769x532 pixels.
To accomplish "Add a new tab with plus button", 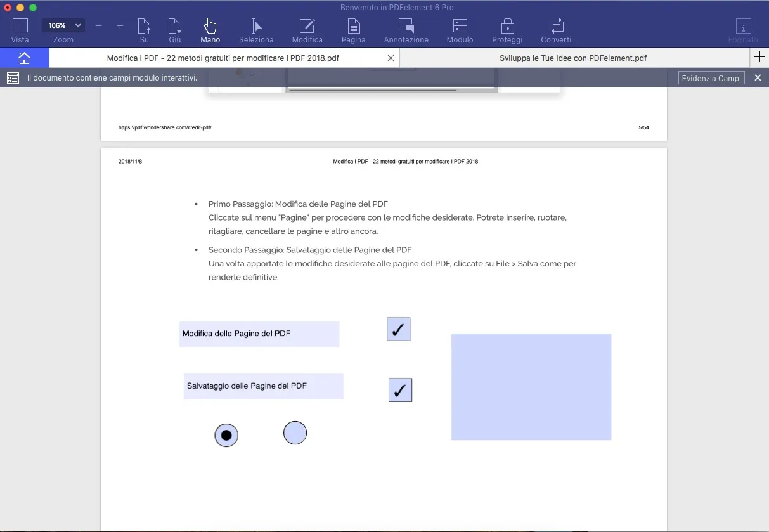I will click(x=759, y=58).
